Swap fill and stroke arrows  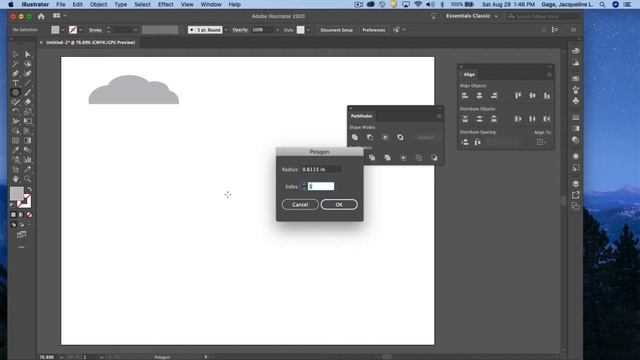[29, 189]
